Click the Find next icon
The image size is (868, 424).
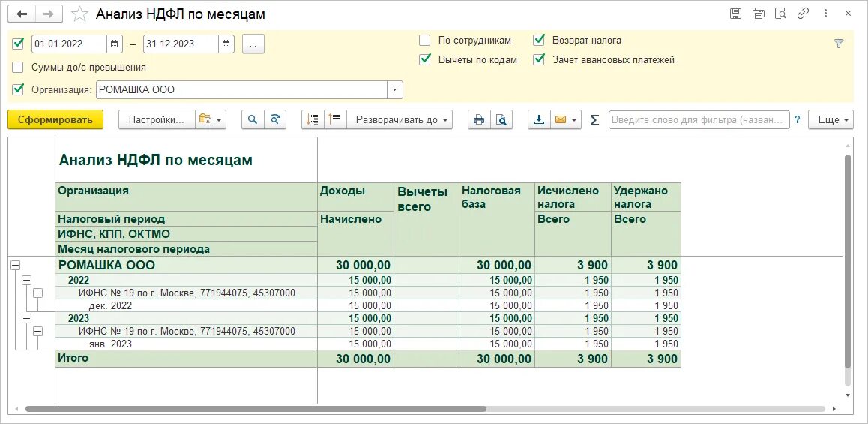(x=275, y=120)
